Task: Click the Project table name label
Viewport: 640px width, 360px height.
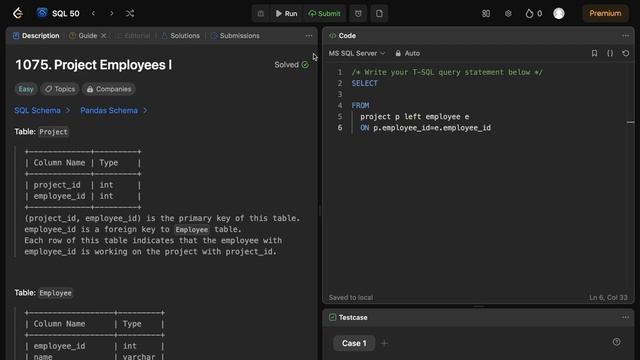Action: click(x=53, y=132)
